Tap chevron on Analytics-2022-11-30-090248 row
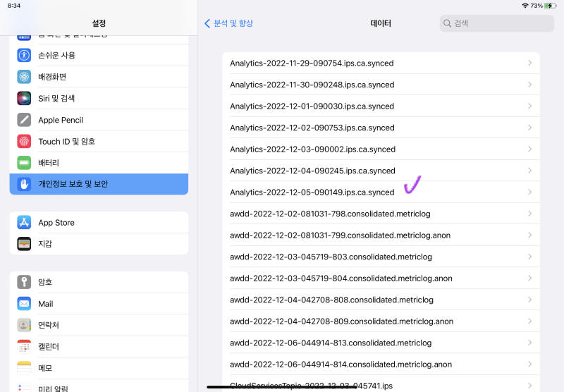The width and height of the screenshot is (564, 392). click(530, 85)
